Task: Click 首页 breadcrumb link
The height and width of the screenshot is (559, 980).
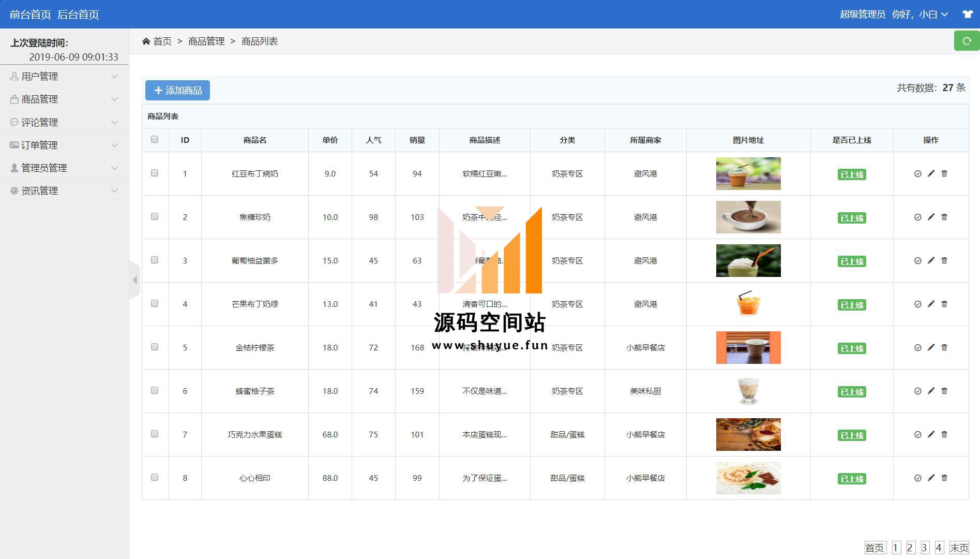Action: 162,41
